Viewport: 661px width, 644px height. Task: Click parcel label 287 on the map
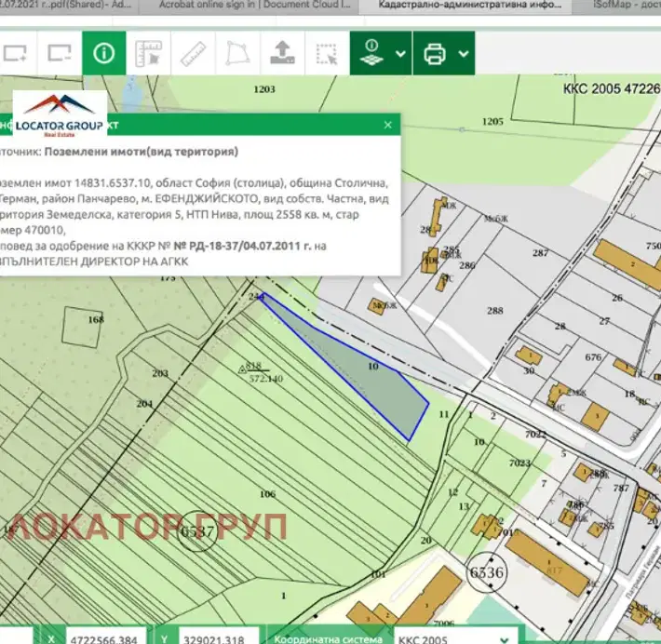point(540,252)
